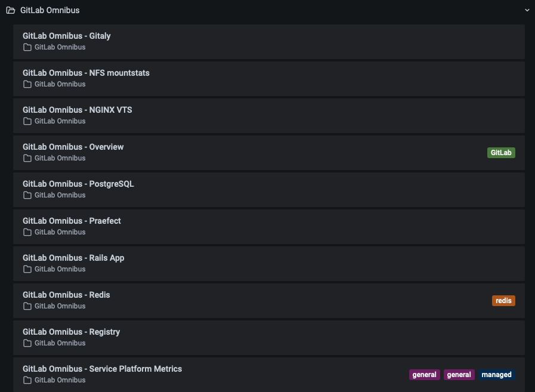535x392 pixels.
Task: Open the GitLab Omnibus - Registry dashboard
Action: coord(71,332)
